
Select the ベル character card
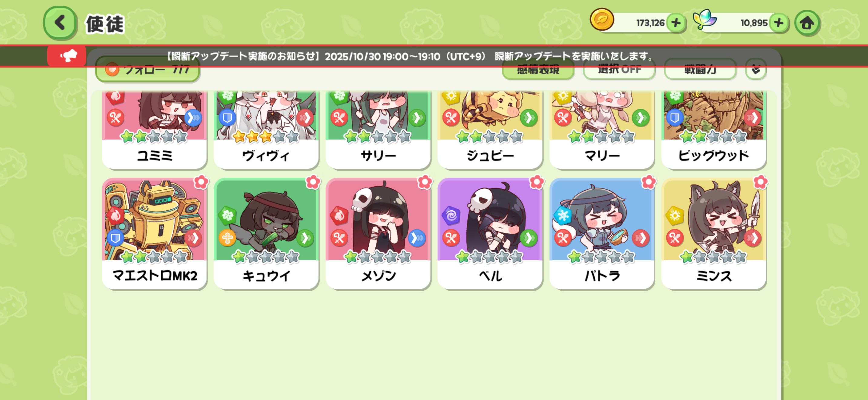pos(490,233)
